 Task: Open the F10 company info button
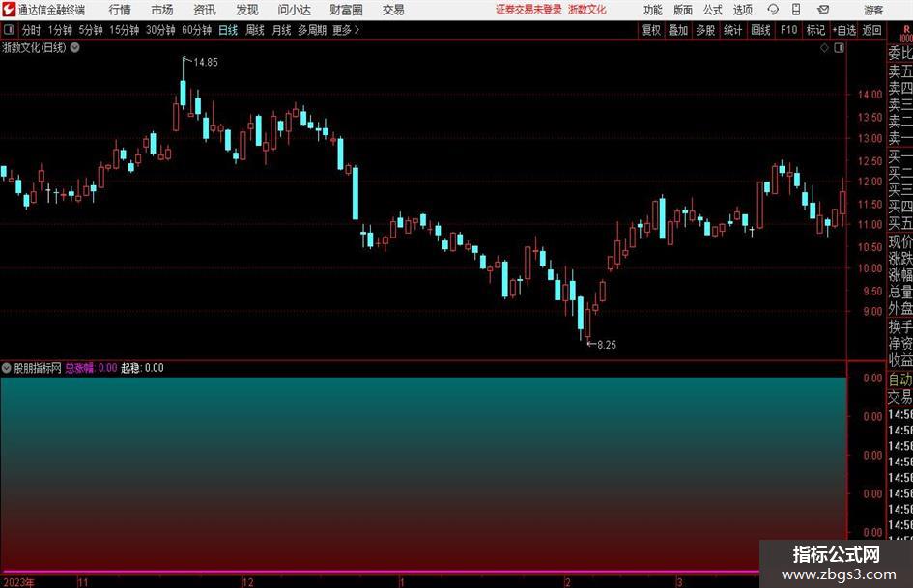click(x=789, y=30)
